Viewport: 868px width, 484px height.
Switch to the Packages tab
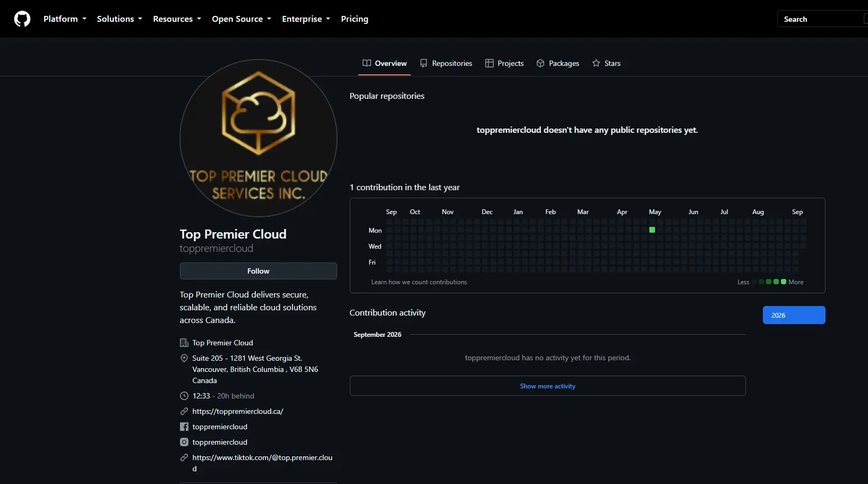click(557, 63)
